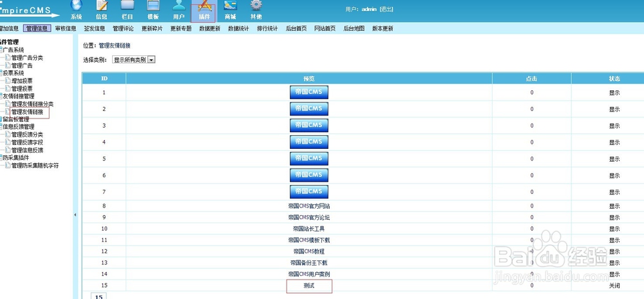Click the 显示 status in row 1
Screen dimensions: 644x299
click(x=614, y=93)
